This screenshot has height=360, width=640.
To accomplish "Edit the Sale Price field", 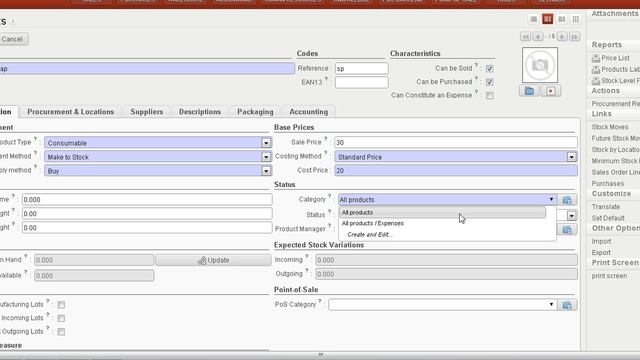I will [456, 142].
